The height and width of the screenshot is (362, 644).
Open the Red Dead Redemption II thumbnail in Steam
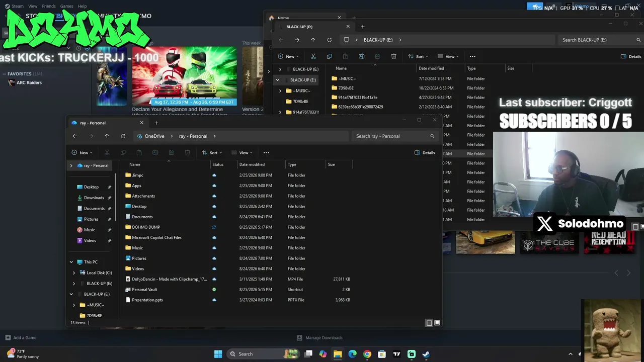(x=608, y=242)
